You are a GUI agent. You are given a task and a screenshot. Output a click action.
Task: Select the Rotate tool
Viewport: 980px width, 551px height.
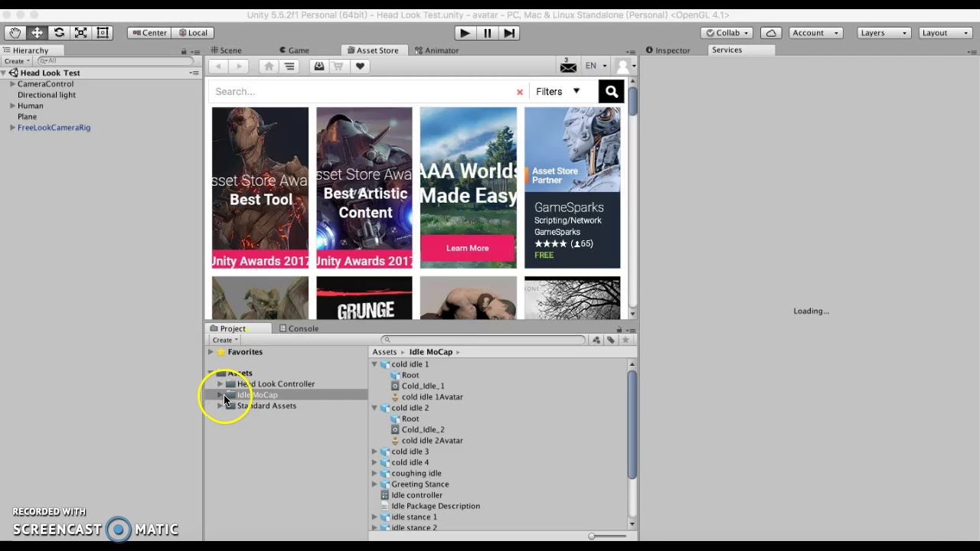click(59, 33)
